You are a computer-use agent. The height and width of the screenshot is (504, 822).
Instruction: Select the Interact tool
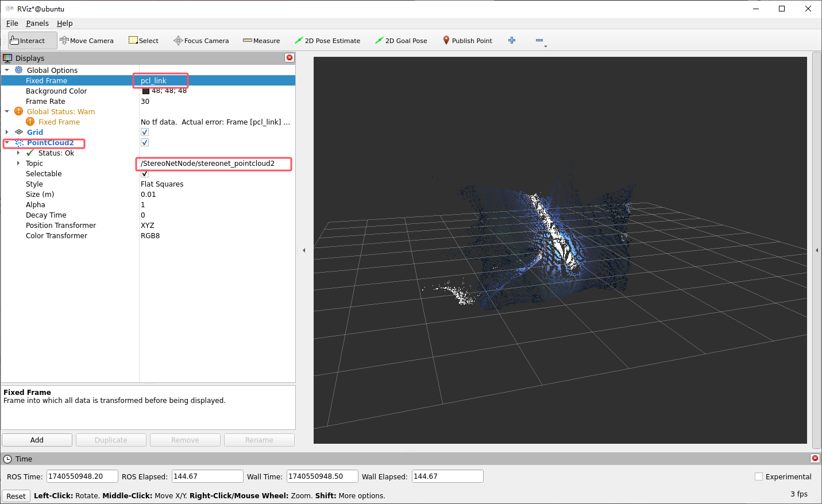coord(32,41)
